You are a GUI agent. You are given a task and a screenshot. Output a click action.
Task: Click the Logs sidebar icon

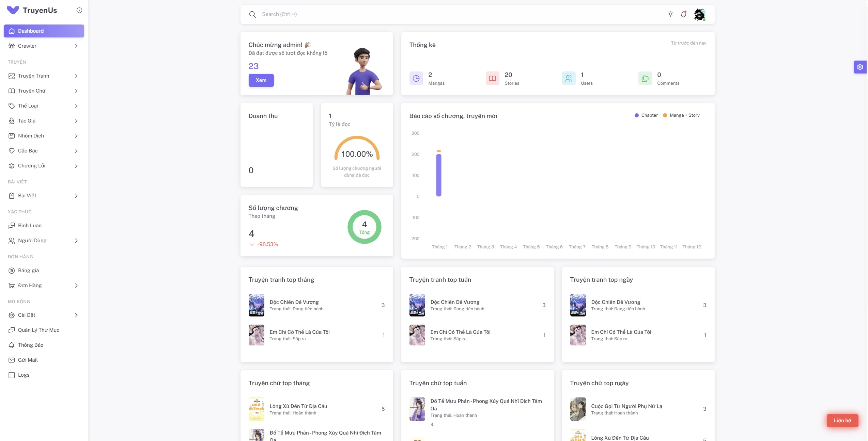pyautogui.click(x=12, y=375)
